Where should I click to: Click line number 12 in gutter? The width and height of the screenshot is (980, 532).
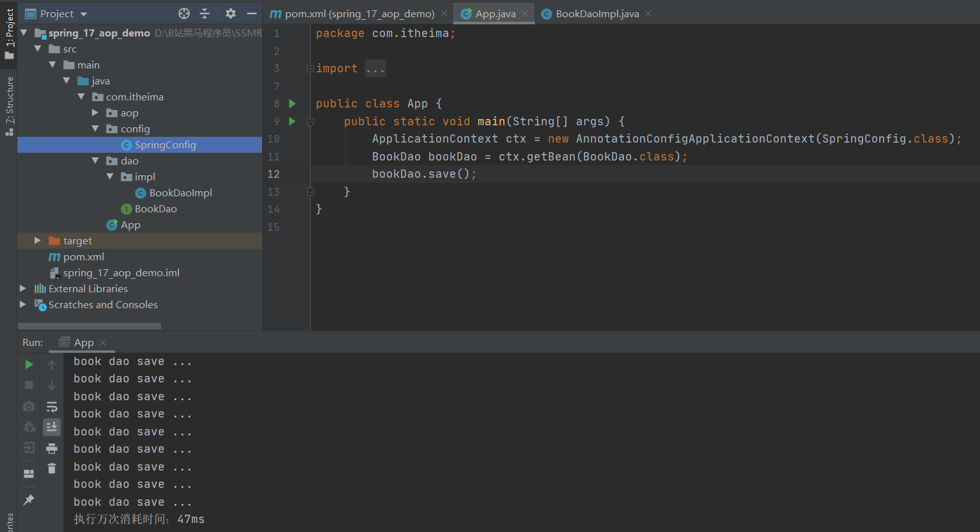(x=273, y=174)
